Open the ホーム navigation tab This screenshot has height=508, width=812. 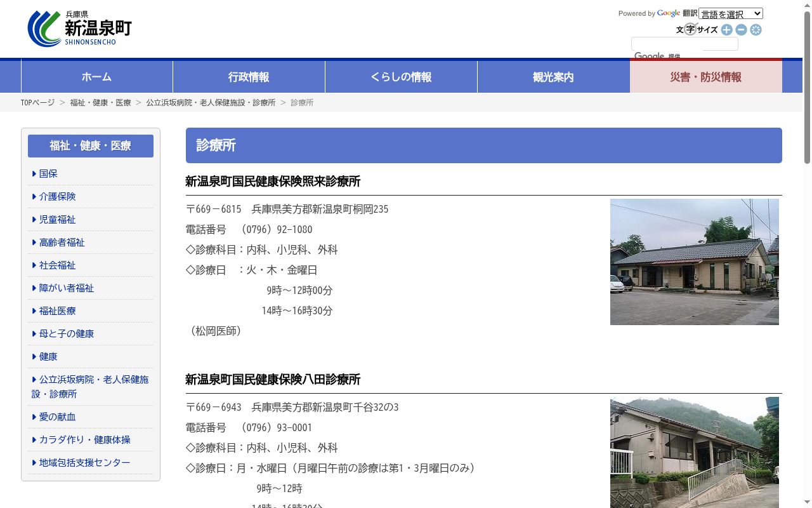coord(97,77)
